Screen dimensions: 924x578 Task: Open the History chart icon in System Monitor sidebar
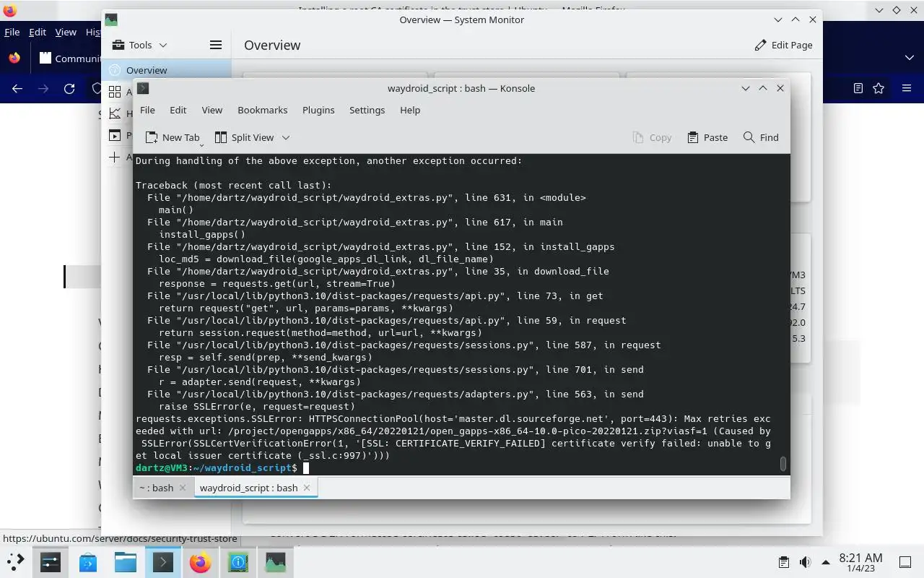coord(115,113)
